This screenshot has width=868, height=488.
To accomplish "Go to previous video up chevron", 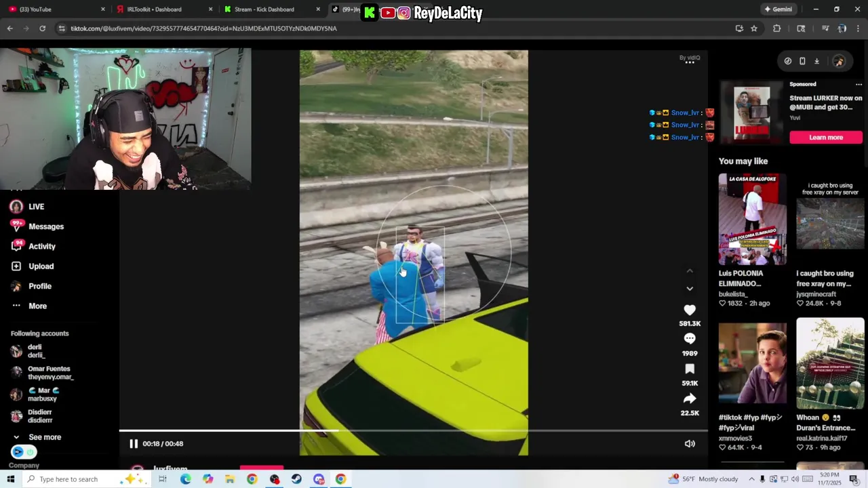I will (x=690, y=271).
